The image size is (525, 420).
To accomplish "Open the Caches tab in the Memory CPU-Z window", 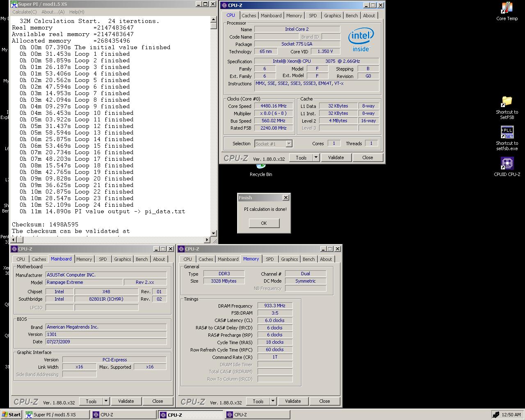I will pos(205,259).
